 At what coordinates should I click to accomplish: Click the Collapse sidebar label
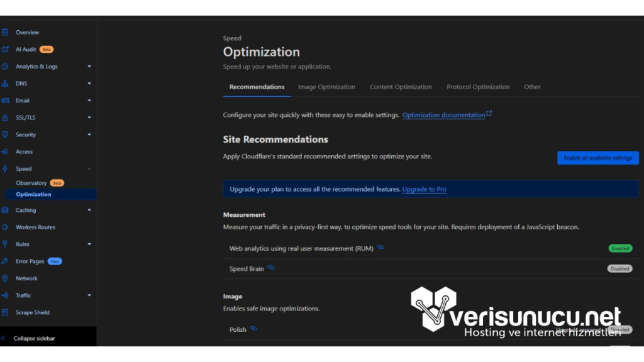click(x=34, y=339)
